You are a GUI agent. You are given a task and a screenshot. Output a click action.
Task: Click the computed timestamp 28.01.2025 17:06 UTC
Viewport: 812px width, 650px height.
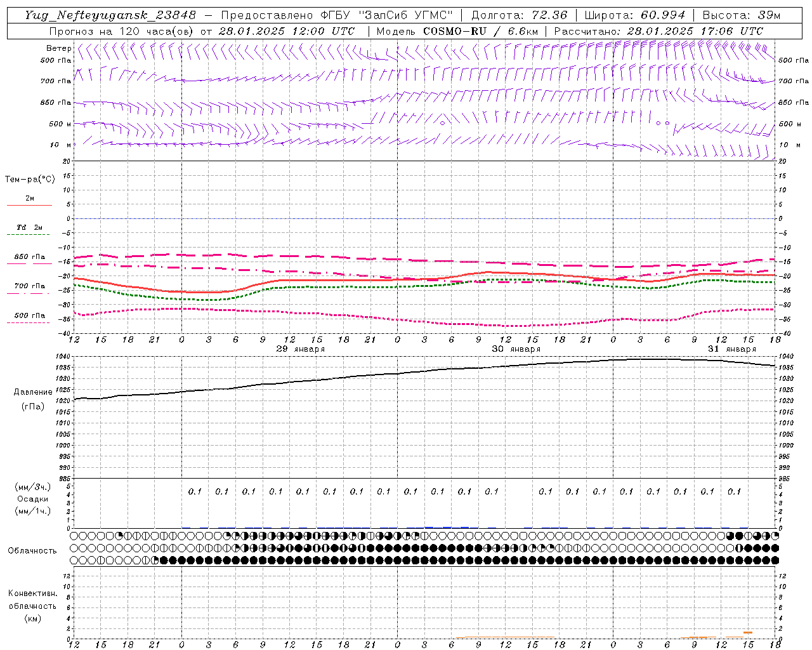tap(695, 31)
